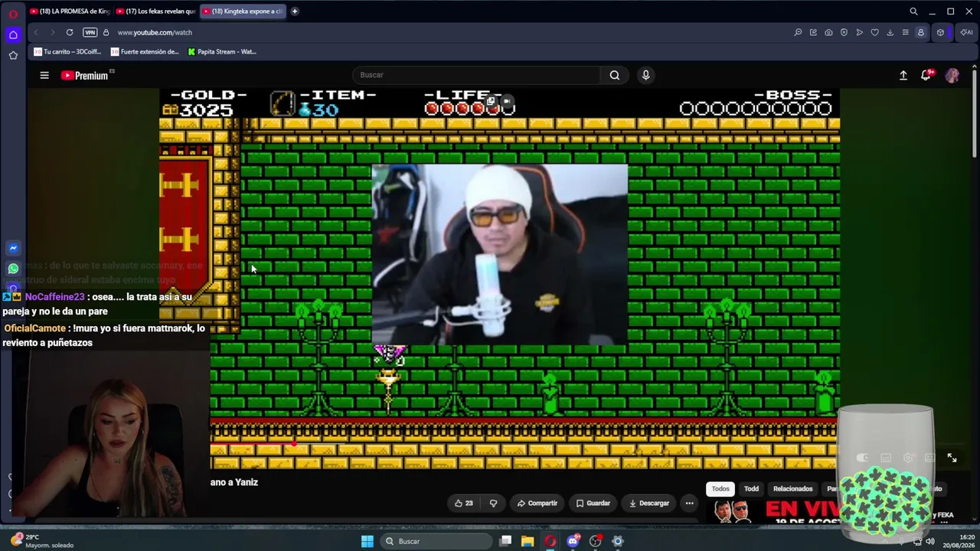This screenshot has height=551, width=980.
Task: Click the youtube.com/watch address bar
Action: tap(155, 32)
